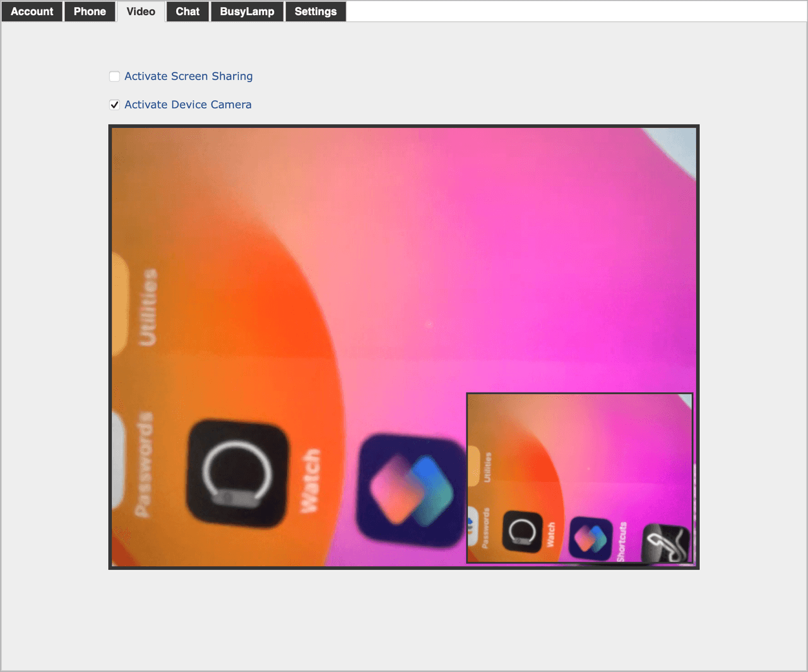Screen dimensions: 808x672
Task: Click the small picture-in-picture video preview
Action: tap(579, 478)
